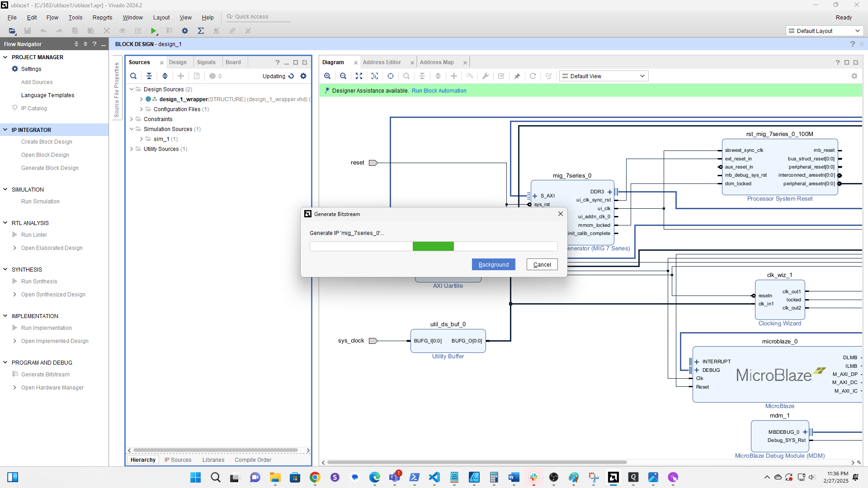
Task: Open the Reports menu
Action: point(102,17)
